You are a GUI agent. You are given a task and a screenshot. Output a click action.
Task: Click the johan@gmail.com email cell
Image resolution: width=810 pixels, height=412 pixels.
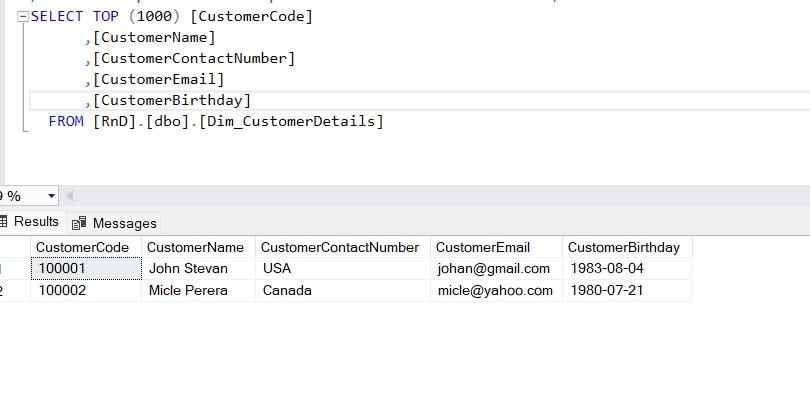(496, 268)
